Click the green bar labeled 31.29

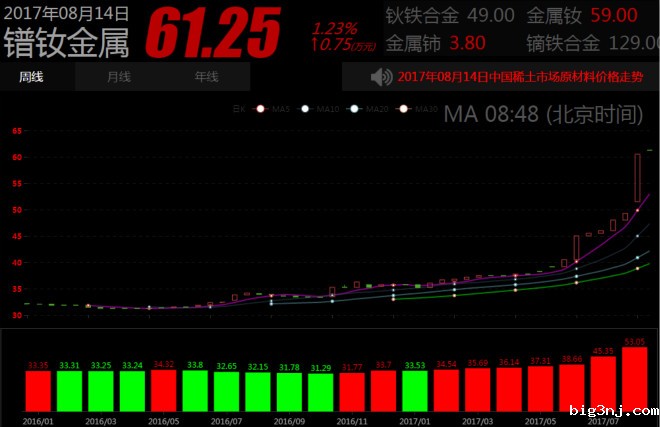tap(320, 384)
